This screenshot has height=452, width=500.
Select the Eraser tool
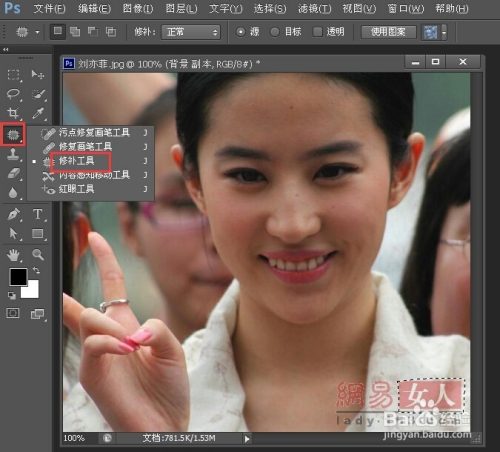tap(13, 173)
